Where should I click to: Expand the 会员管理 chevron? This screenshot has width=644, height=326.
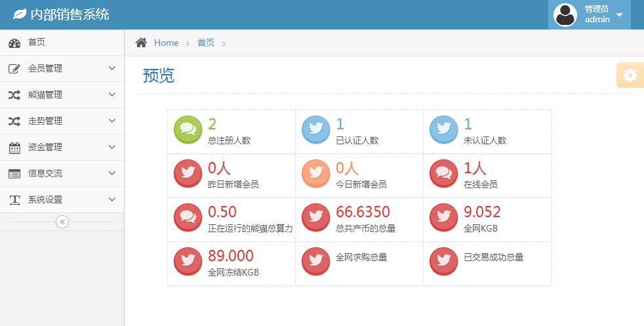(111, 68)
